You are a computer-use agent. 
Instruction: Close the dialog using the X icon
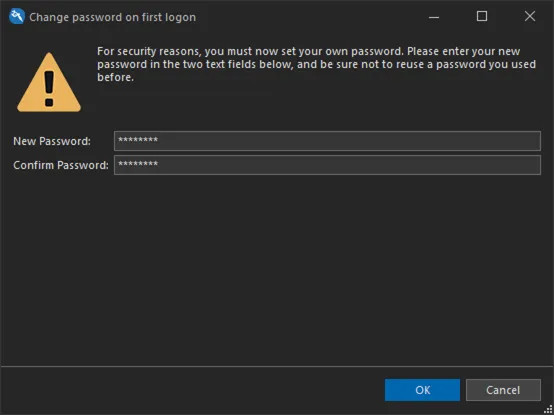point(530,16)
